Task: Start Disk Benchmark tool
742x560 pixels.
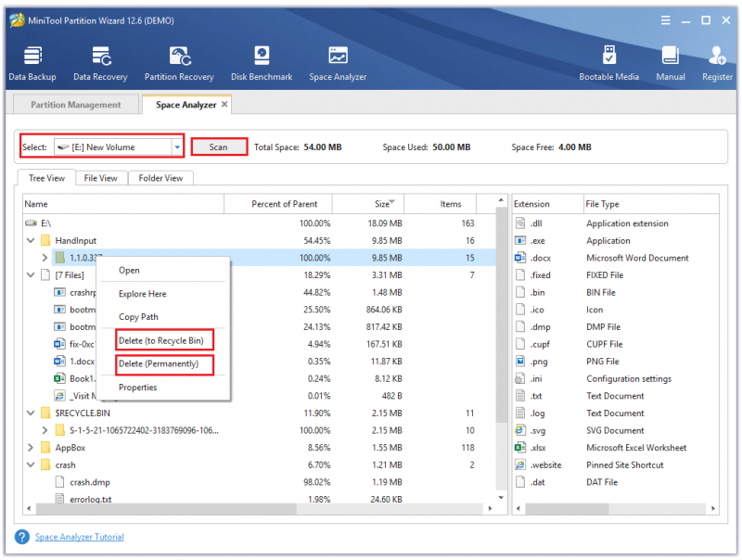Action: coord(262,63)
